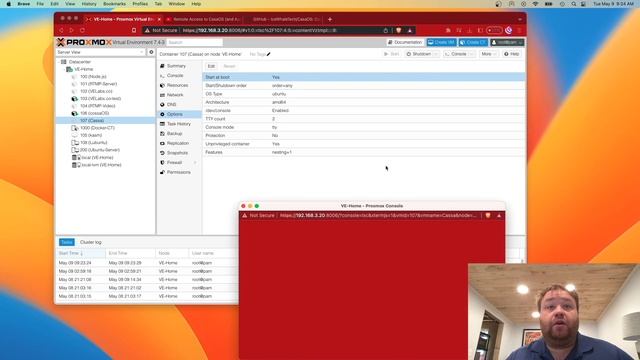The width and height of the screenshot is (640, 360).
Task: Open the History menu in macOS menu bar
Action: (89, 4)
